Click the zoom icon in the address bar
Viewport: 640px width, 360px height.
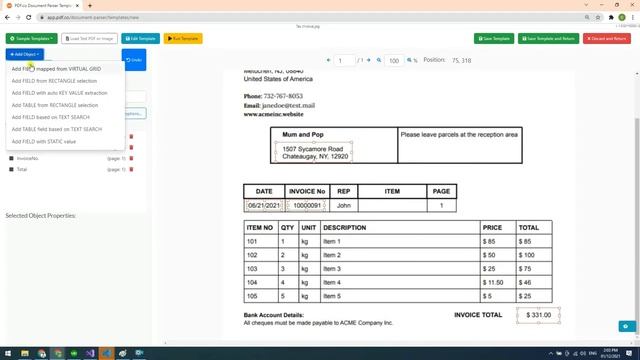pyautogui.click(x=587, y=18)
